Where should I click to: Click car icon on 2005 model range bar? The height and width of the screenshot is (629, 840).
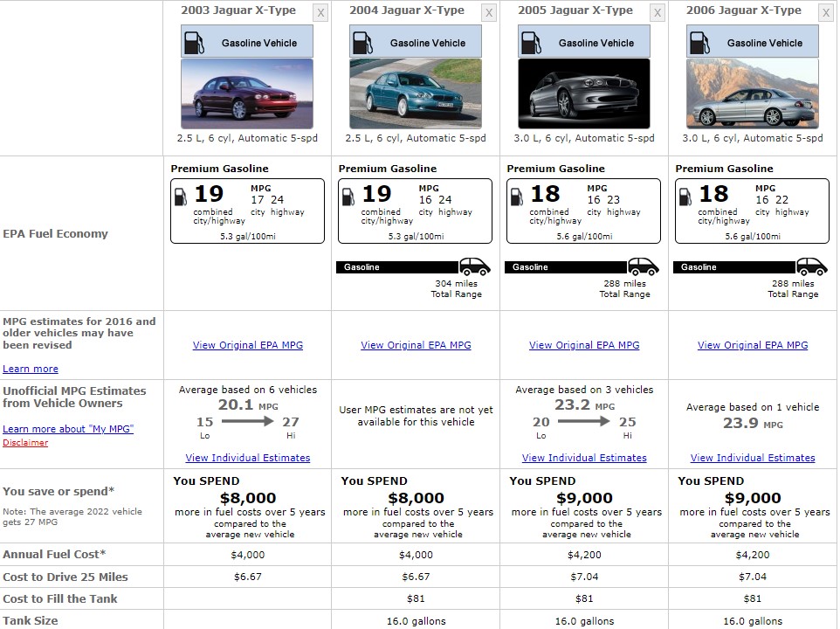pos(643,266)
